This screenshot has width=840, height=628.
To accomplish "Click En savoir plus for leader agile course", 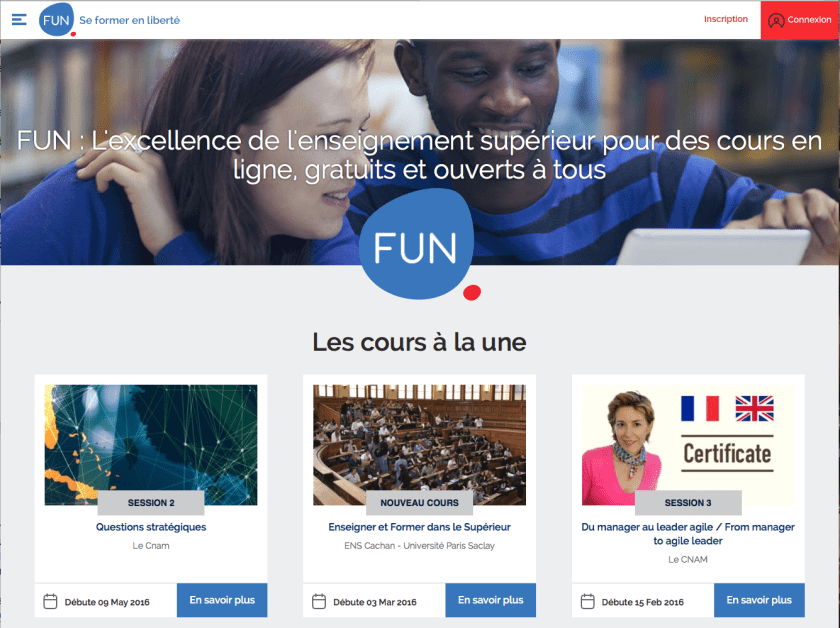I will [759, 600].
